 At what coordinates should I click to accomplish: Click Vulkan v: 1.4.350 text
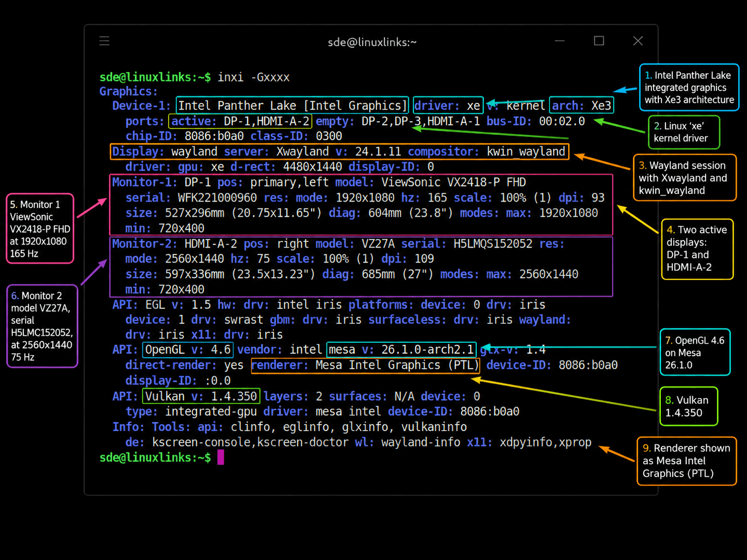[x=201, y=397]
